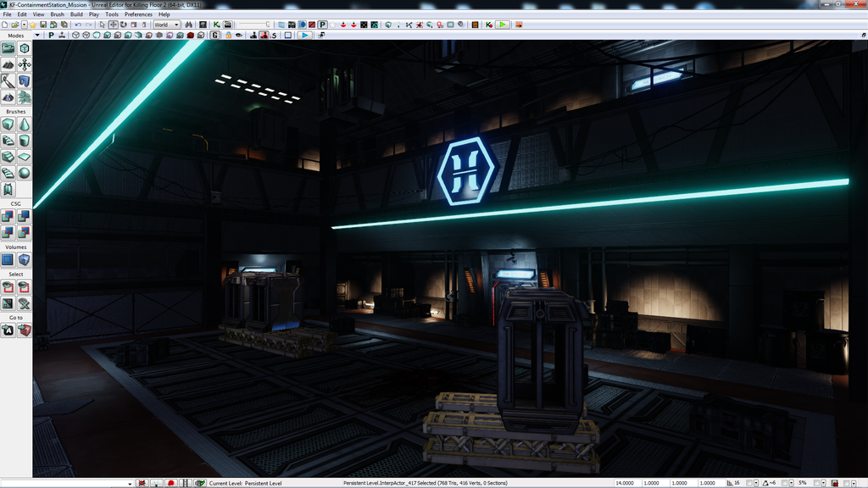The image size is (868, 488).
Task: Select the Terrain editing mode
Action: [8, 64]
